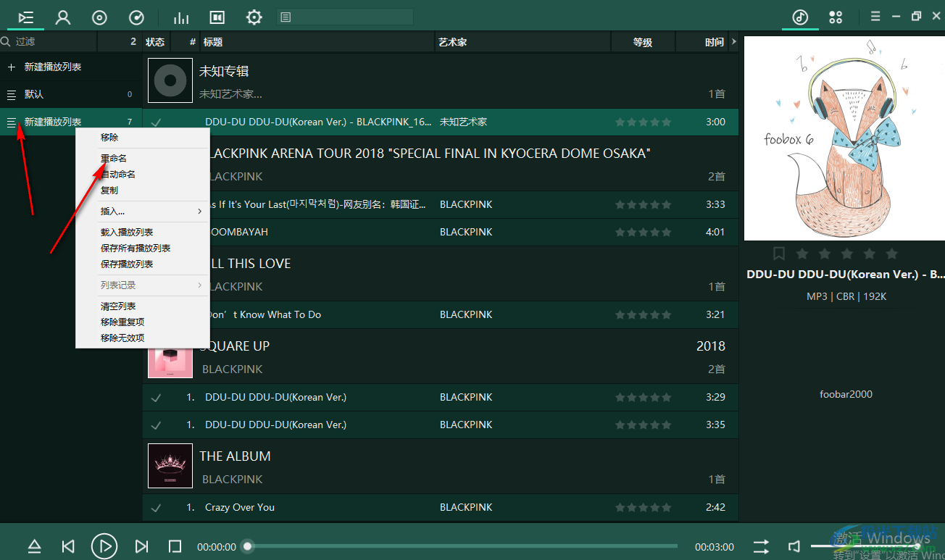This screenshot has height=560, width=945.
Task: Stop playback with the square button
Action: (175, 547)
